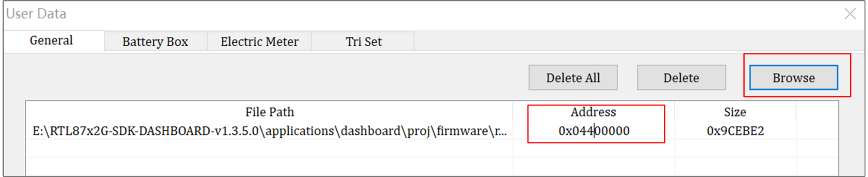Select the Electric Meter tab
The width and height of the screenshot is (868, 177).
coord(259,42)
